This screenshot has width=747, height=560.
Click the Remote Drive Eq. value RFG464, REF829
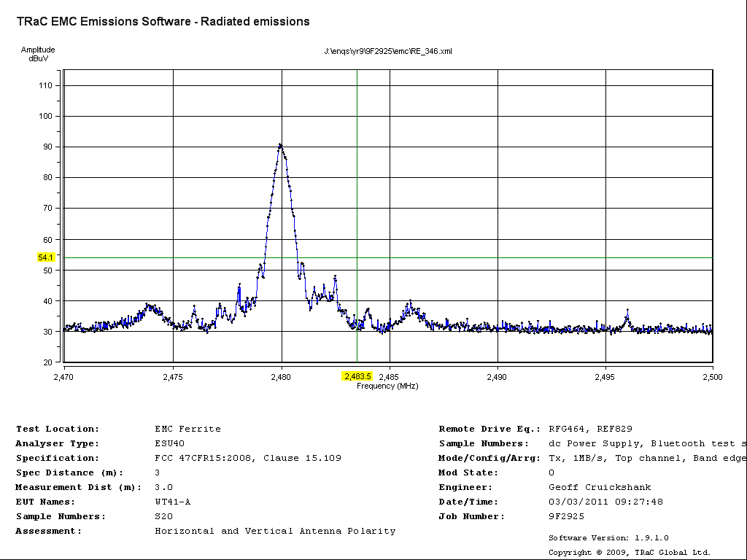tap(590, 429)
